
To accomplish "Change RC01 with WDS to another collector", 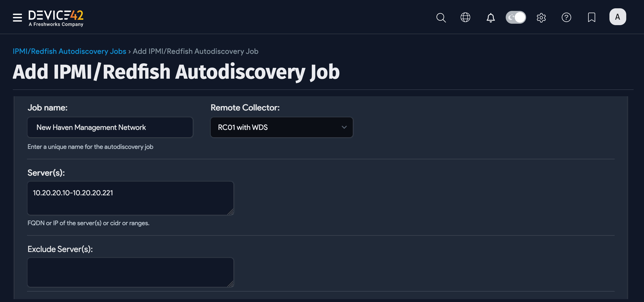I will coord(282,127).
